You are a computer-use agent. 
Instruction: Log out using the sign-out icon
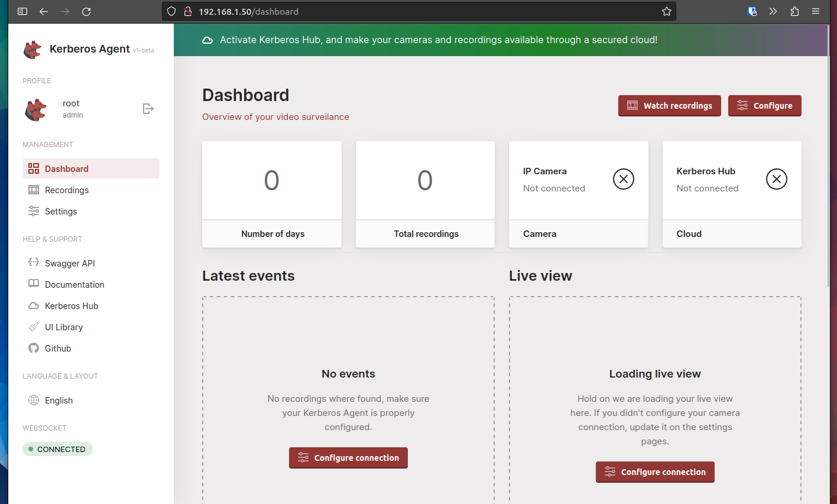point(148,109)
